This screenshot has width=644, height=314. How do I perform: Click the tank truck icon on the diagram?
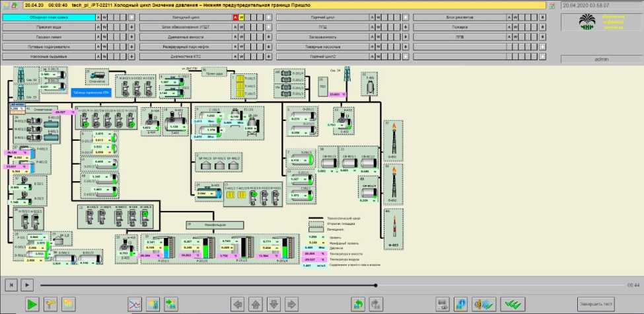tap(99, 76)
